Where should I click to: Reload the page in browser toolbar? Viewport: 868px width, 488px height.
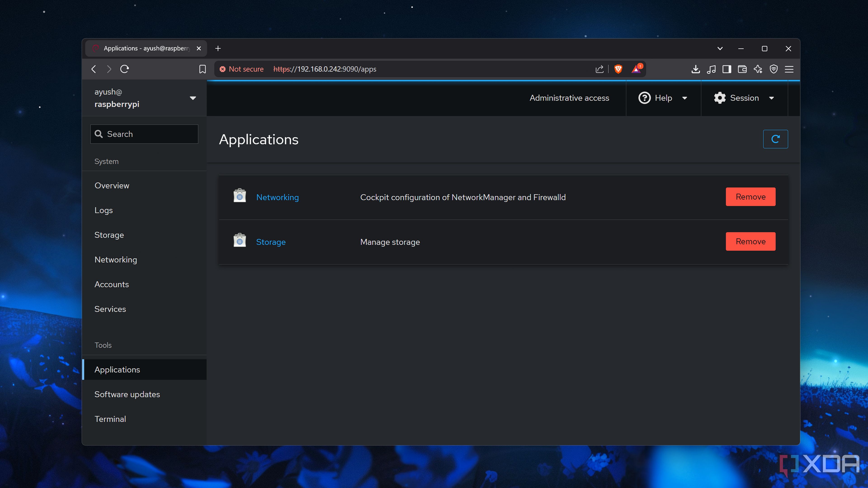125,69
